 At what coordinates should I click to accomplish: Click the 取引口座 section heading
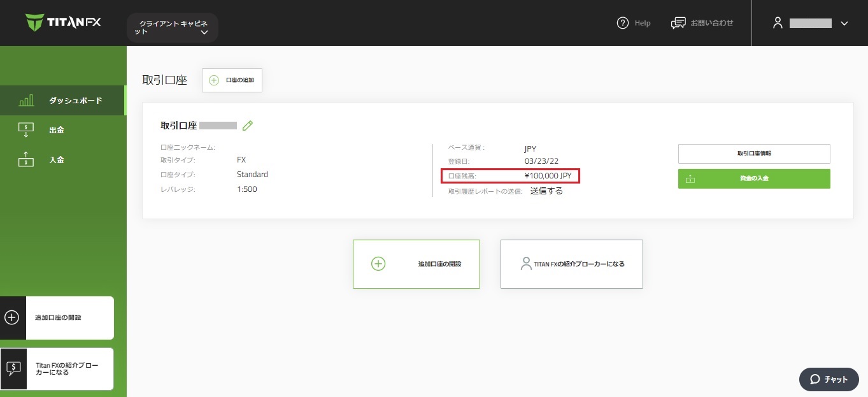click(x=165, y=80)
